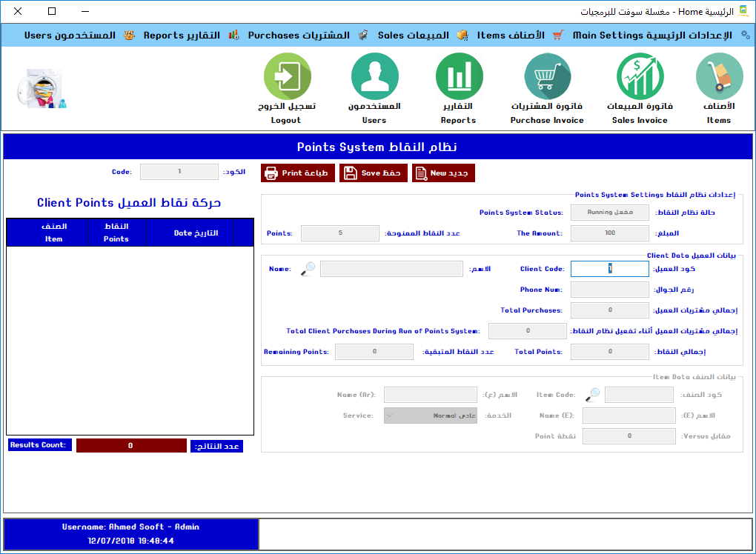Click the client Name search magnifier icon

tap(308, 268)
